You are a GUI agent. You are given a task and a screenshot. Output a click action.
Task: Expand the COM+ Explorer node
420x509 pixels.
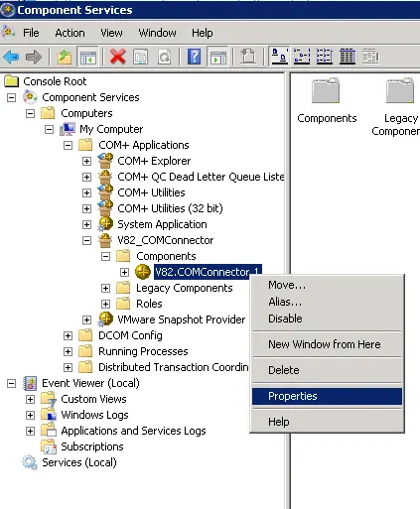click(x=86, y=161)
